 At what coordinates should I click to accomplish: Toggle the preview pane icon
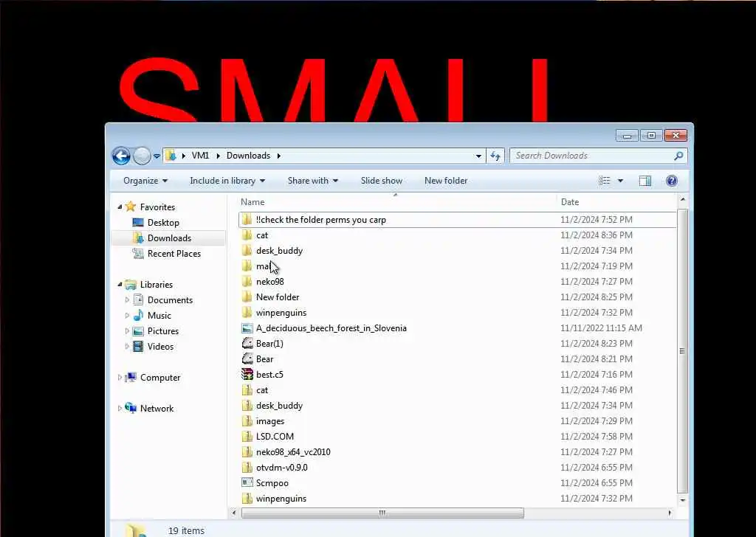pyautogui.click(x=645, y=181)
